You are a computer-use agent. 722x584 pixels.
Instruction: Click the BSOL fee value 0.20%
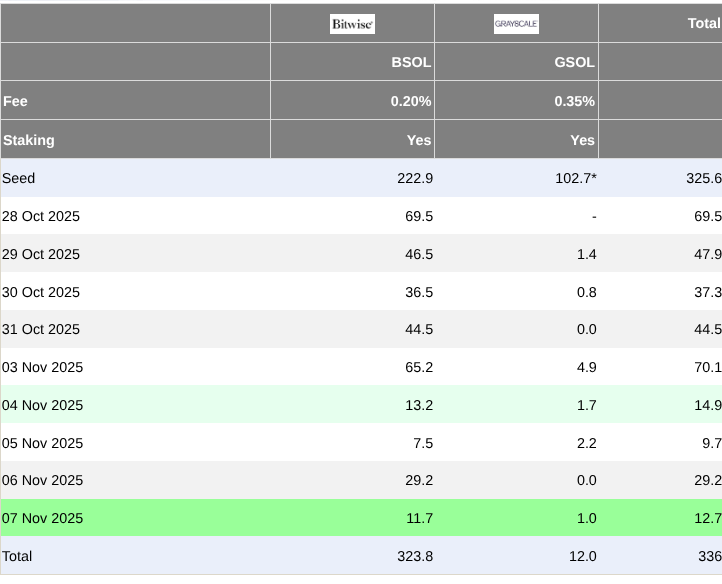tap(411, 101)
